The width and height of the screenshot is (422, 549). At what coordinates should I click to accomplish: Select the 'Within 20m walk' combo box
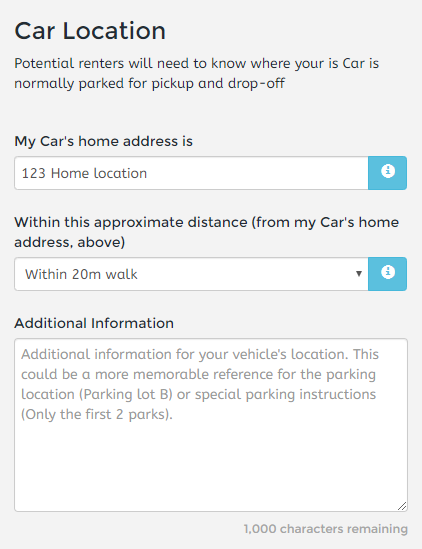191,274
